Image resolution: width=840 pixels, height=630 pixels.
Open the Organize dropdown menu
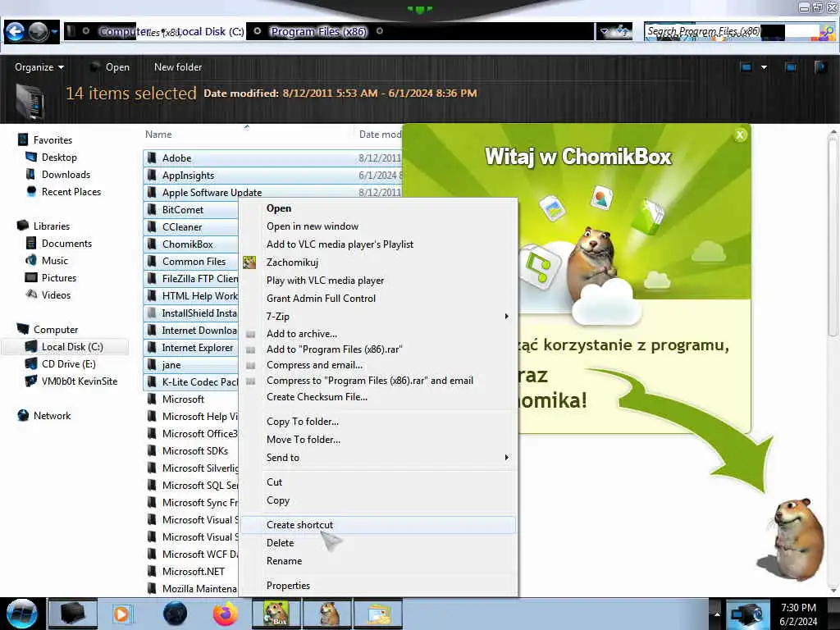pos(39,67)
